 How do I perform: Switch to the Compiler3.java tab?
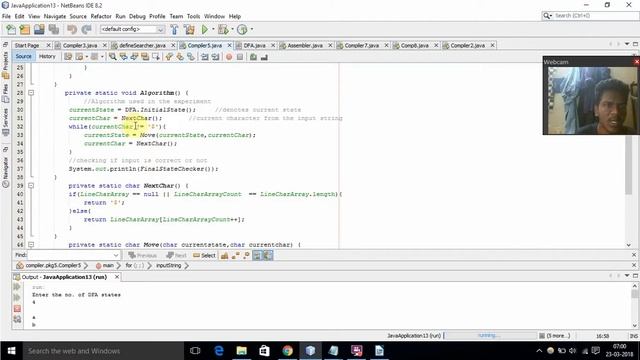pyautogui.click(x=80, y=45)
